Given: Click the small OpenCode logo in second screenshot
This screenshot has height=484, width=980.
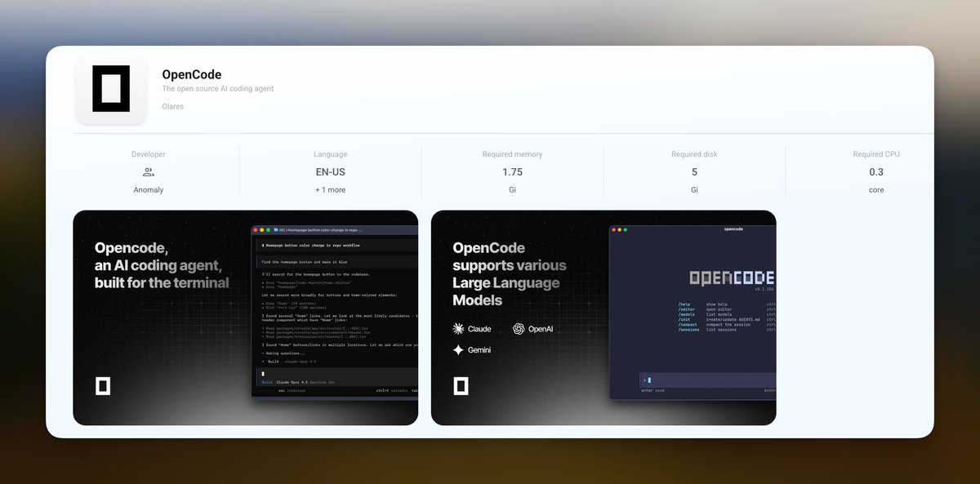Looking at the screenshot, I should pos(461,386).
